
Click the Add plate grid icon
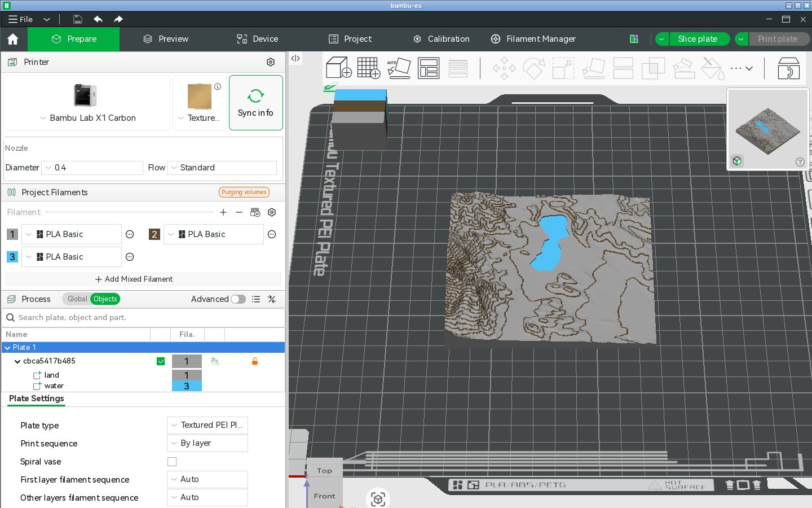(369, 68)
